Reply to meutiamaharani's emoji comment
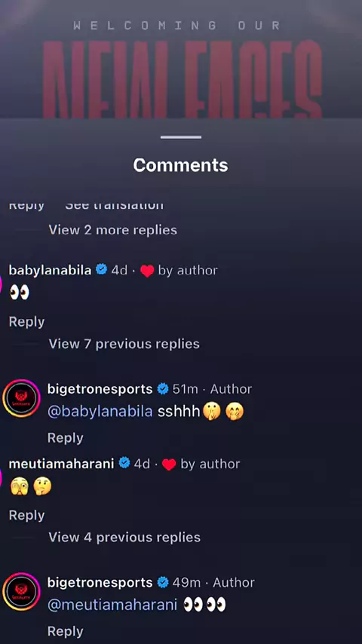 26,515
